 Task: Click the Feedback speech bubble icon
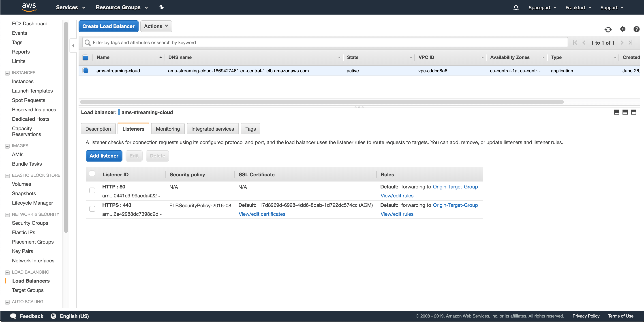[x=13, y=316]
